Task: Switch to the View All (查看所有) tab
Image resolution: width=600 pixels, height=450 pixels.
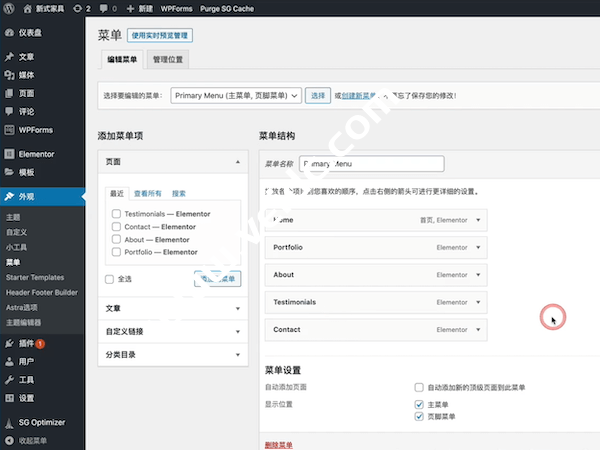Action: (x=148, y=193)
